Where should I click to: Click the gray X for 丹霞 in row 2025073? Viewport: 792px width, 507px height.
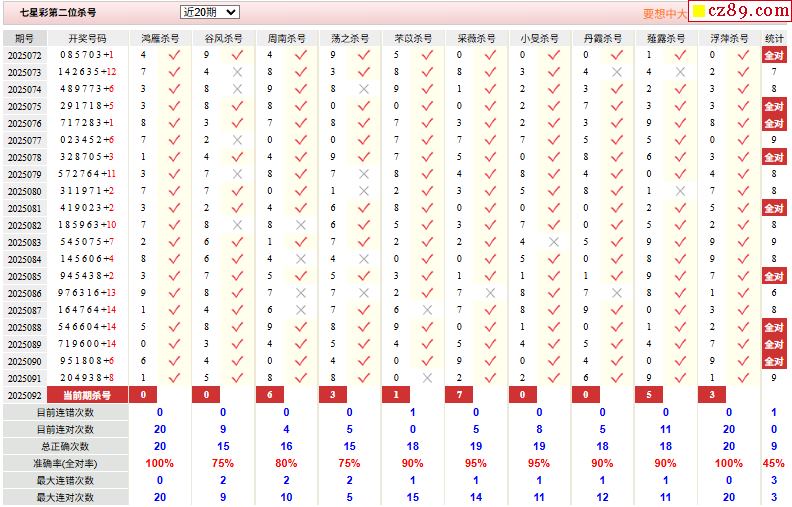point(617,72)
